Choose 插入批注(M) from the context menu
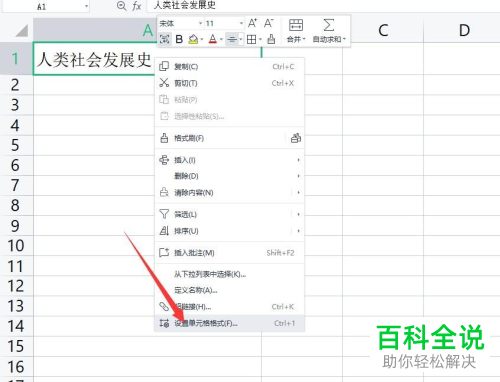Screen dimensions: 500x382 tap(229, 253)
